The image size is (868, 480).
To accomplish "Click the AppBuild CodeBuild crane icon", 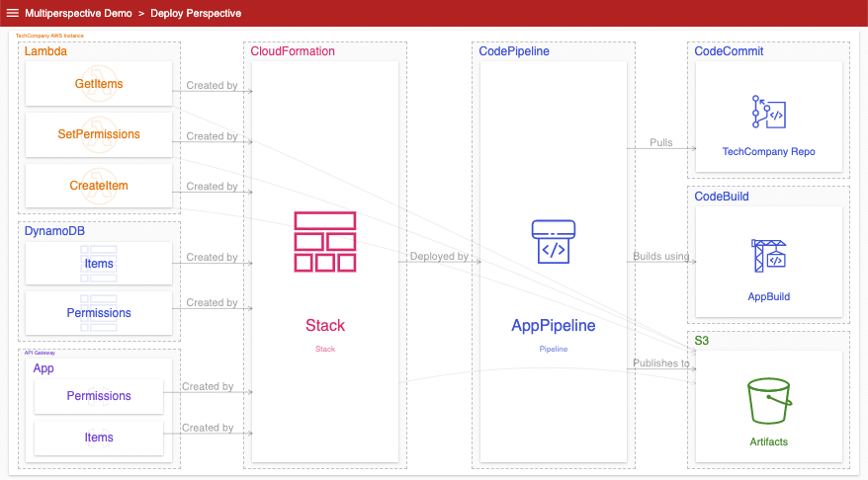I will tap(768, 256).
